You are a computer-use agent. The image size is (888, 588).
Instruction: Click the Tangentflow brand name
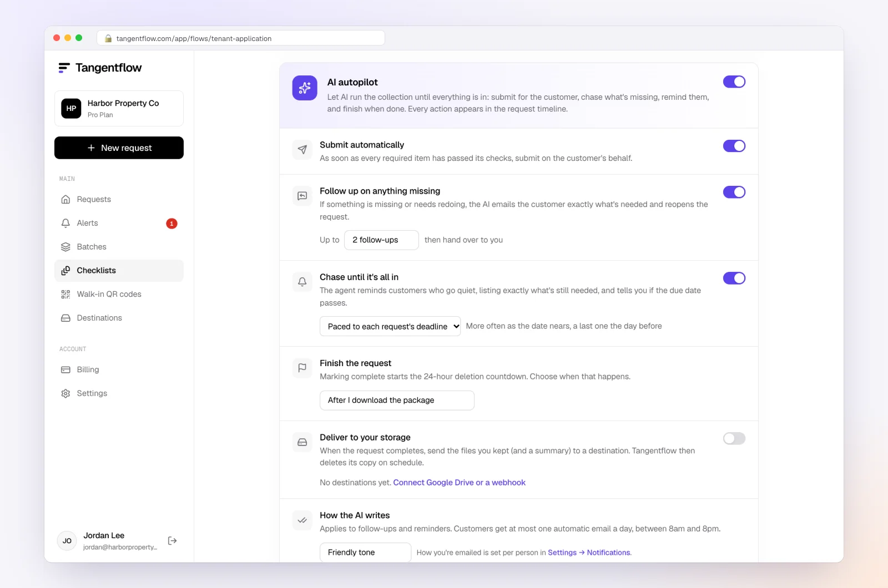pyautogui.click(x=108, y=68)
